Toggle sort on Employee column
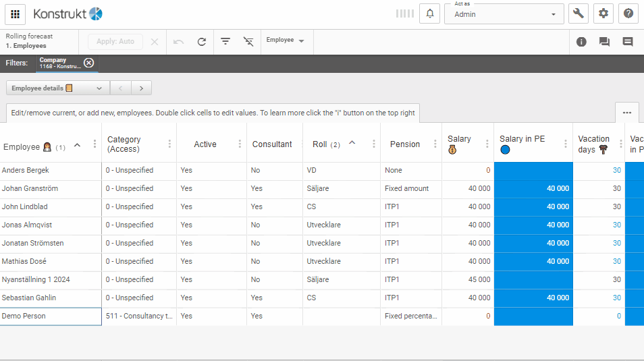Image resolution: width=644 pixels, height=361 pixels. click(x=77, y=145)
